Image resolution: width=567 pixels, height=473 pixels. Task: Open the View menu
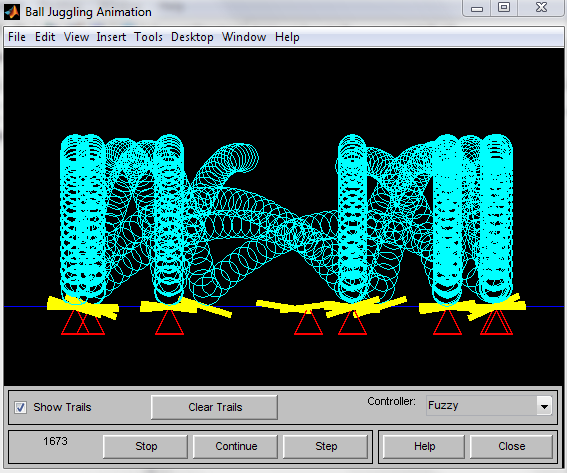point(76,37)
